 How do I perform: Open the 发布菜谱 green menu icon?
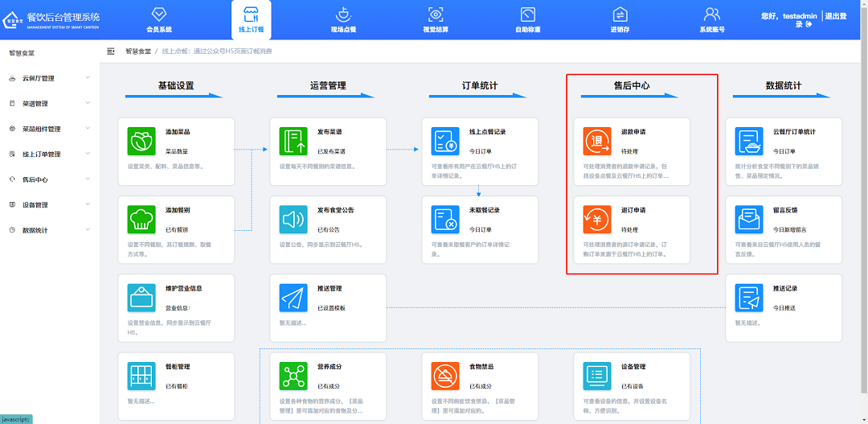pyautogui.click(x=293, y=141)
